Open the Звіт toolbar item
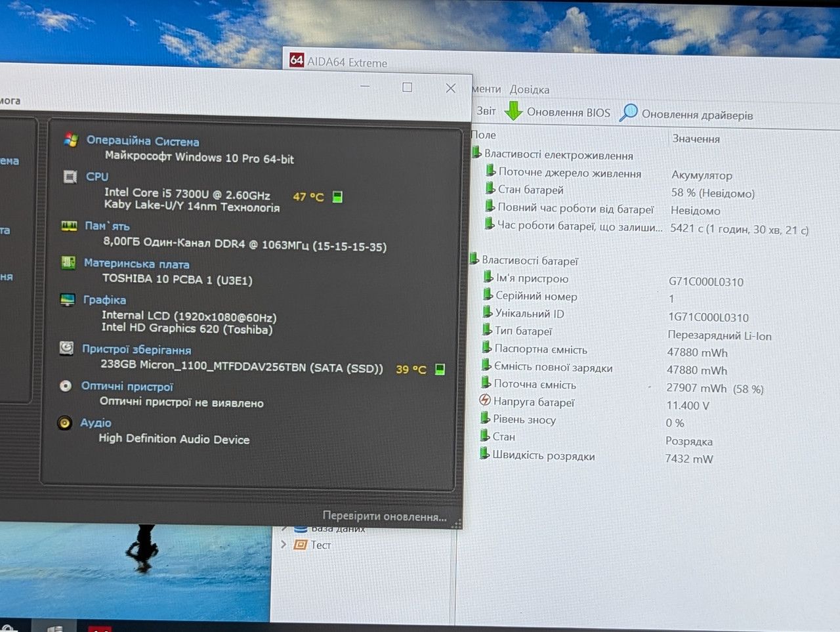The width and height of the screenshot is (840, 632). tap(486, 111)
